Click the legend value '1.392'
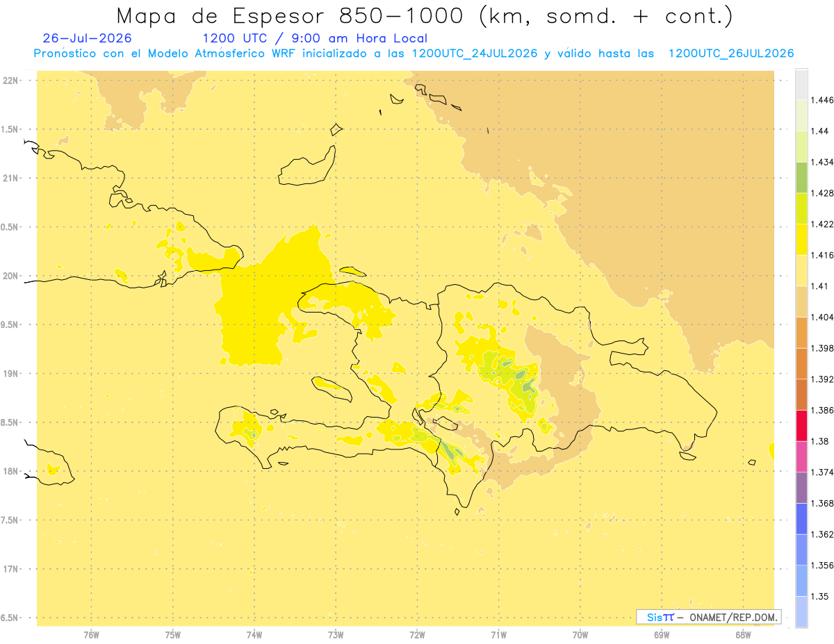The image size is (834, 644). click(822, 379)
